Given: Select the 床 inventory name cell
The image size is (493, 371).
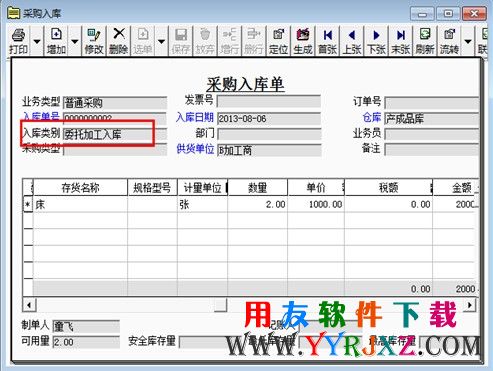Looking at the screenshot, I should 80,204.
